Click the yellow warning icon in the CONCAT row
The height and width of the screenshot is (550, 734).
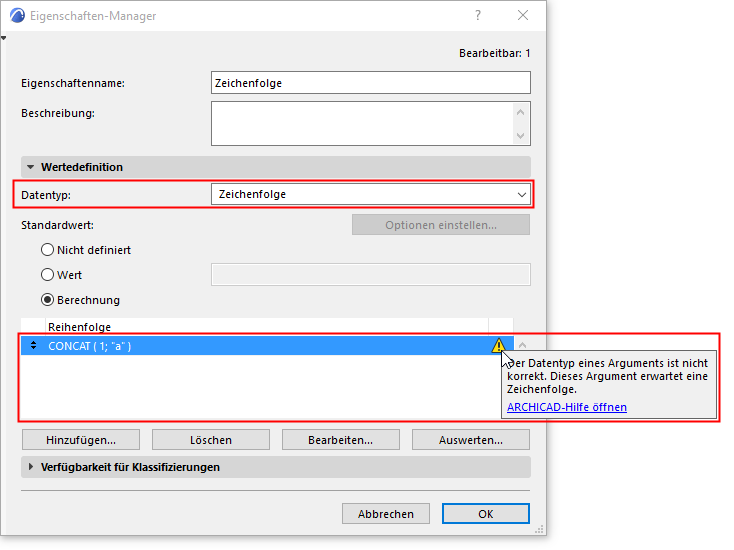[x=498, y=345]
